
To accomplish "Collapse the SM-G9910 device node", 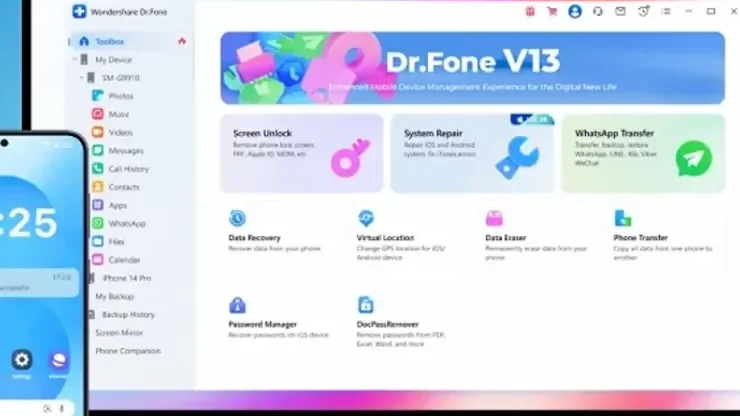I will click(x=82, y=78).
